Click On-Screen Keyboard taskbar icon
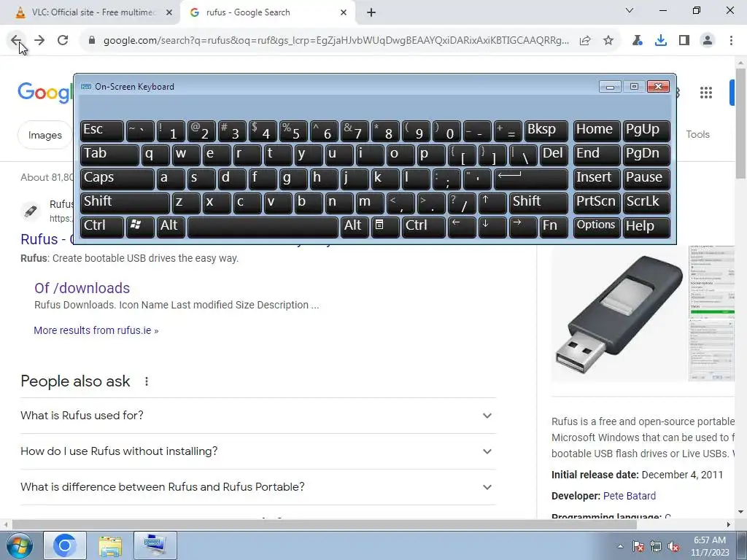This screenshot has width=747, height=560. click(155, 545)
